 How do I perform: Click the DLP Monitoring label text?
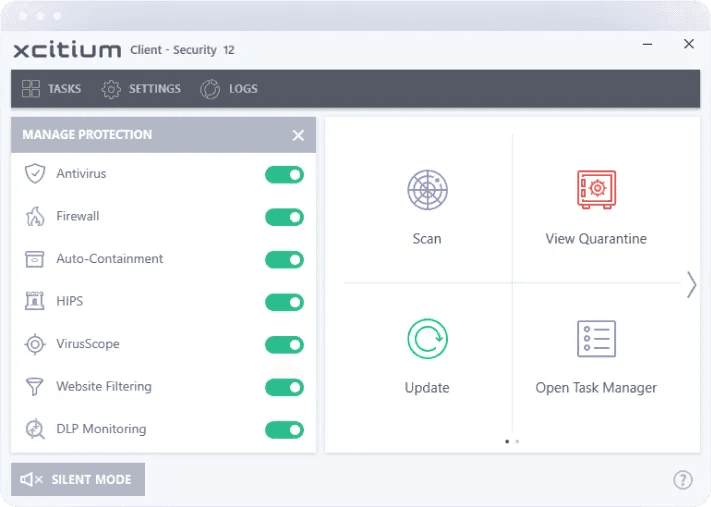(101, 429)
